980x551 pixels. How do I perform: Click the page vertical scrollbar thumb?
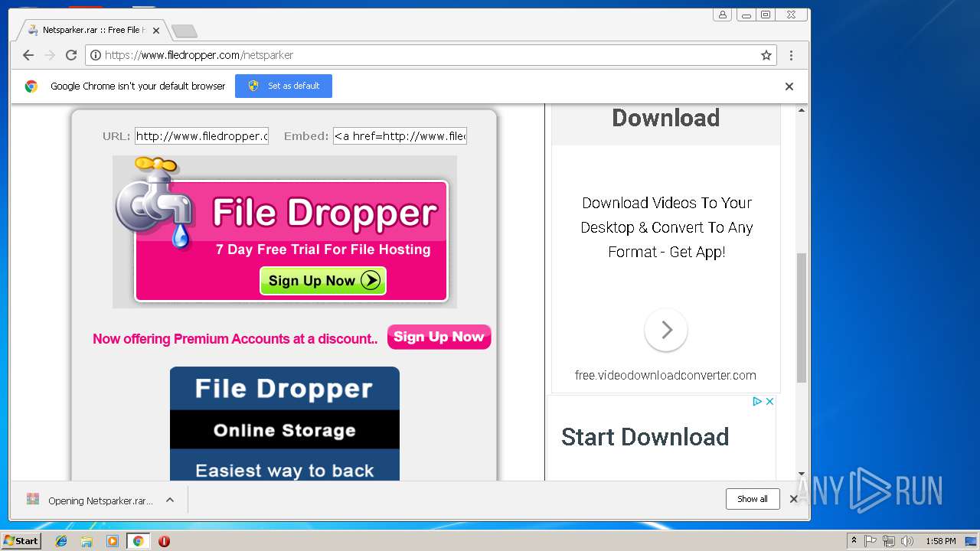(x=802, y=318)
